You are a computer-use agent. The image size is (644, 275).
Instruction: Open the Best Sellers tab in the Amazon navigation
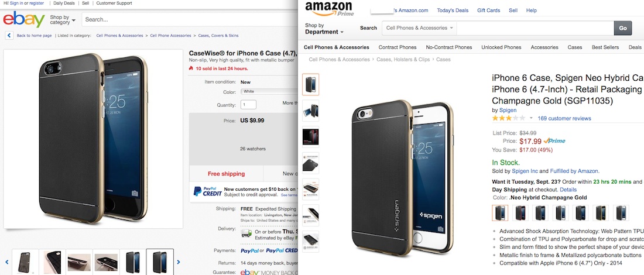[605, 47]
